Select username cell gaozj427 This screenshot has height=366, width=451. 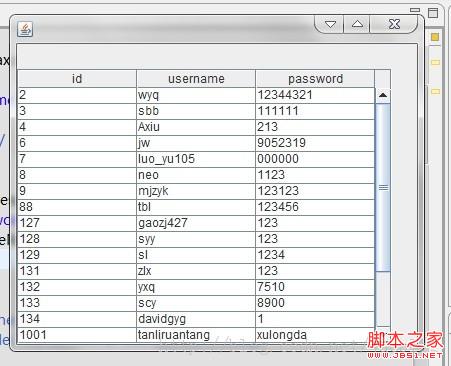196,223
